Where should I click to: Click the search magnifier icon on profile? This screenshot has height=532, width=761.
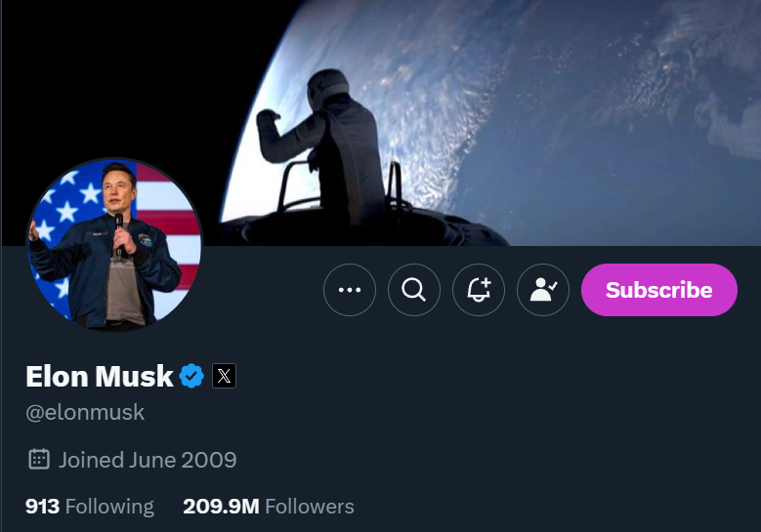coord(414,290)
